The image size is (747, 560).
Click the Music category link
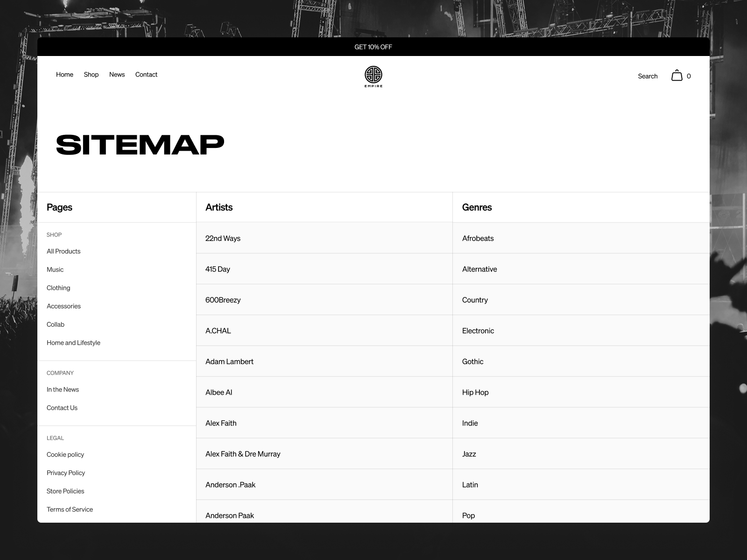(55, 269)
